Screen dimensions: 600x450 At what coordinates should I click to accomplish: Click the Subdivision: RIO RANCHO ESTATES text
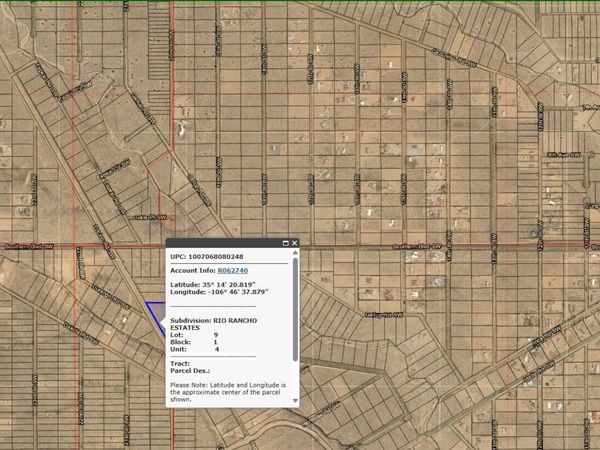(x=214, y=324)
